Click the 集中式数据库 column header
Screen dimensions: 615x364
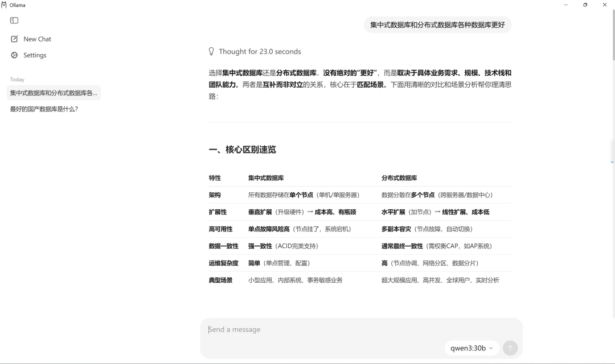click(266, 178)
